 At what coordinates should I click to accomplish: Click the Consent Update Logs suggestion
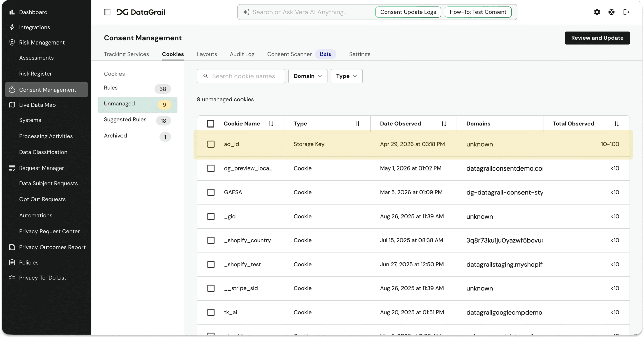tap(408, 12)
